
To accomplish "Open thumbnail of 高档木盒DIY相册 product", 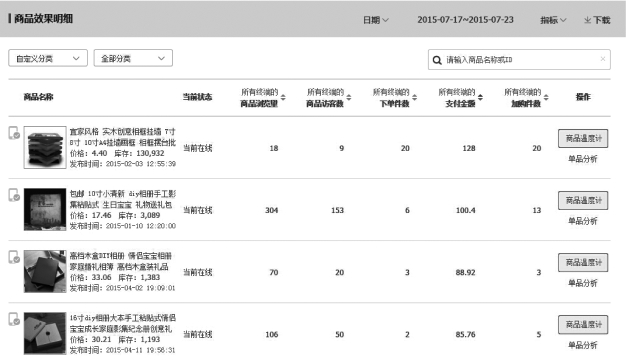I will click(45, 271).
